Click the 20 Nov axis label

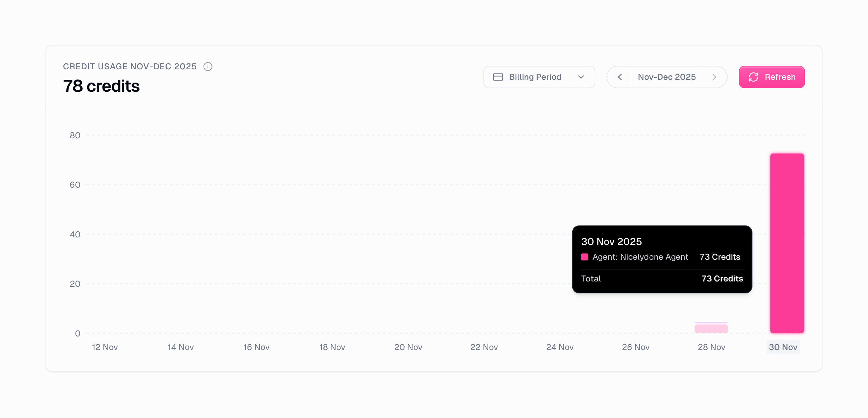[408, 347]
